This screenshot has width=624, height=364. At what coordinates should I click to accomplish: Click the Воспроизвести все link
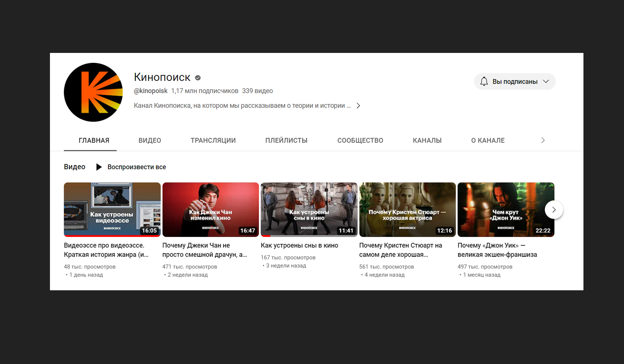click(137, 167)
